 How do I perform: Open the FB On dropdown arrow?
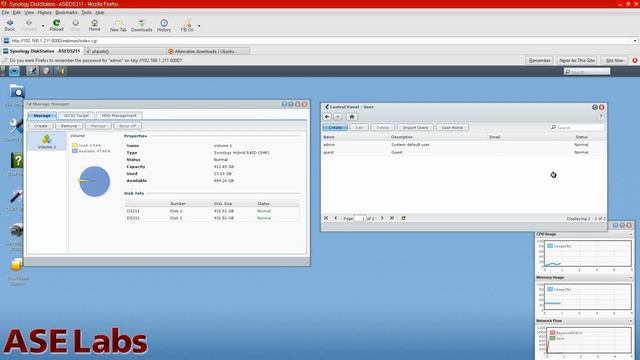199,26
